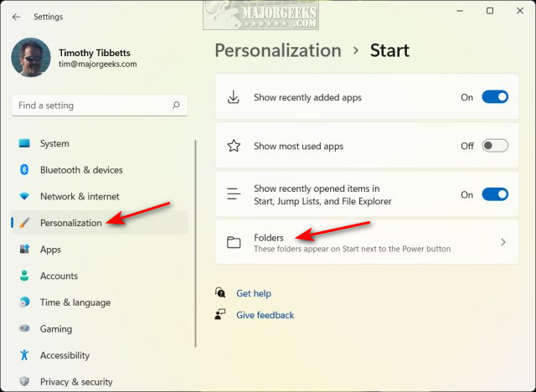Click the Accessibility figure icon

pyautogui.click(x=24, y=355)
